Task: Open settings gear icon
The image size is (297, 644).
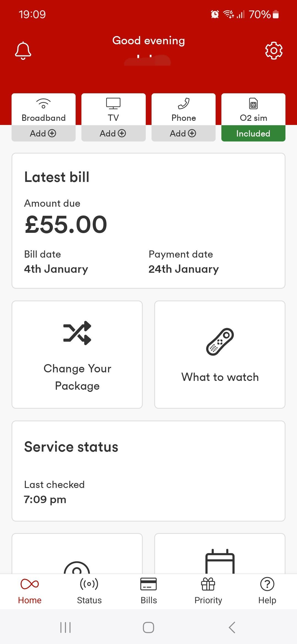Action: tap(274, 50)
